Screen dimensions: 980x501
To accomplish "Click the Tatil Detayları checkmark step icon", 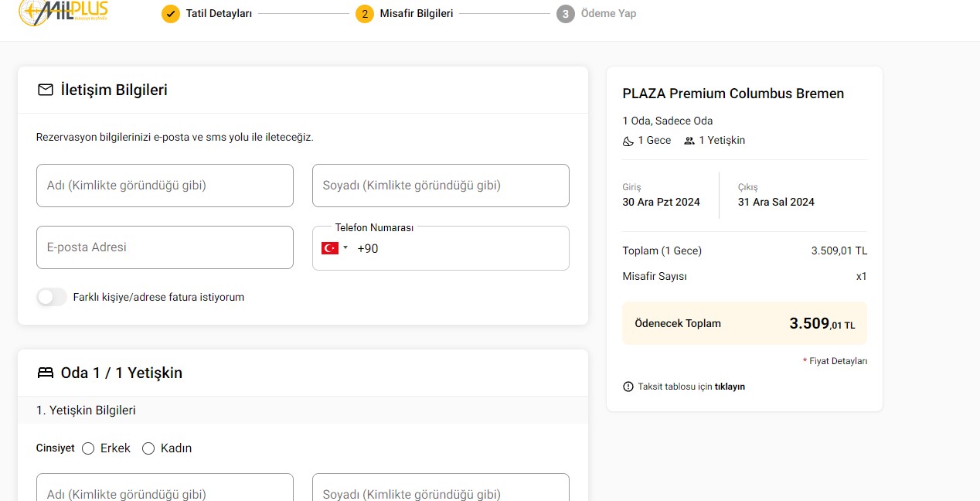I will tap(171, 14).
